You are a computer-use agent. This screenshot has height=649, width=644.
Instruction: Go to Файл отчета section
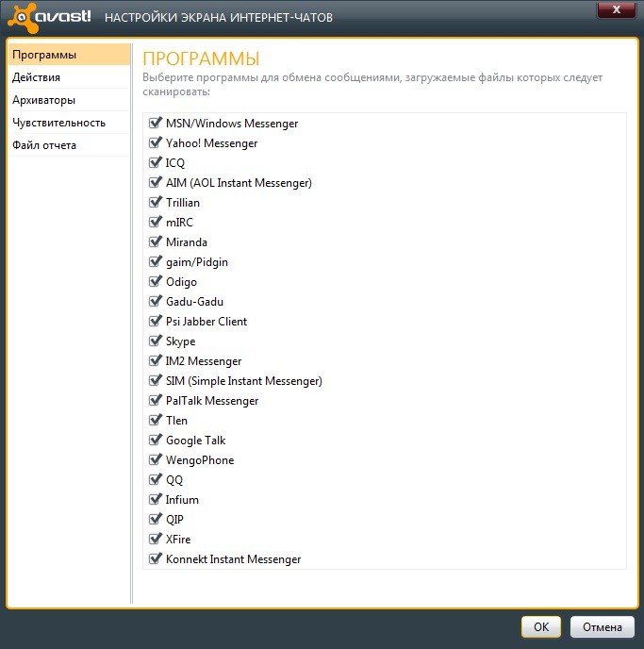(x=69, y=145)
